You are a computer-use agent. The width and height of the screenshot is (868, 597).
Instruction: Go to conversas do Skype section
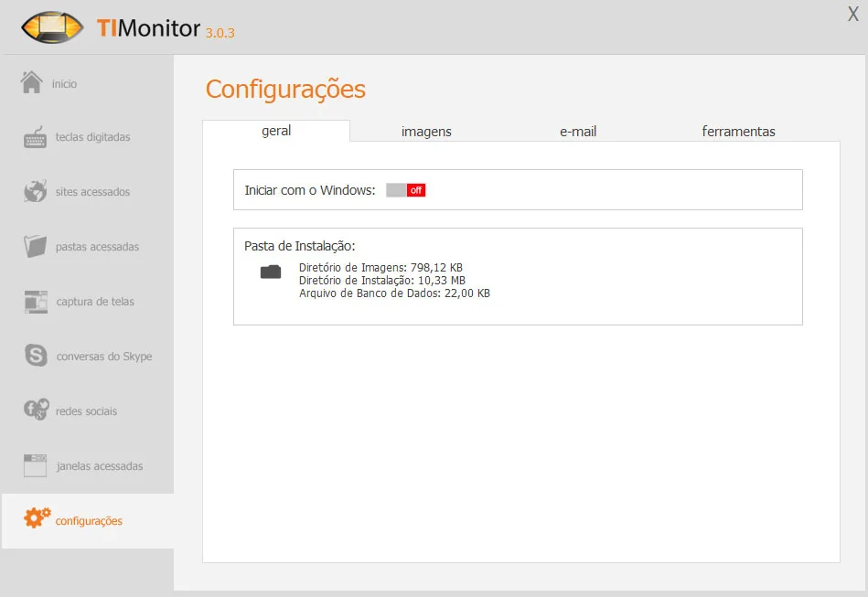pyautogui.click(x=104, y=357)
